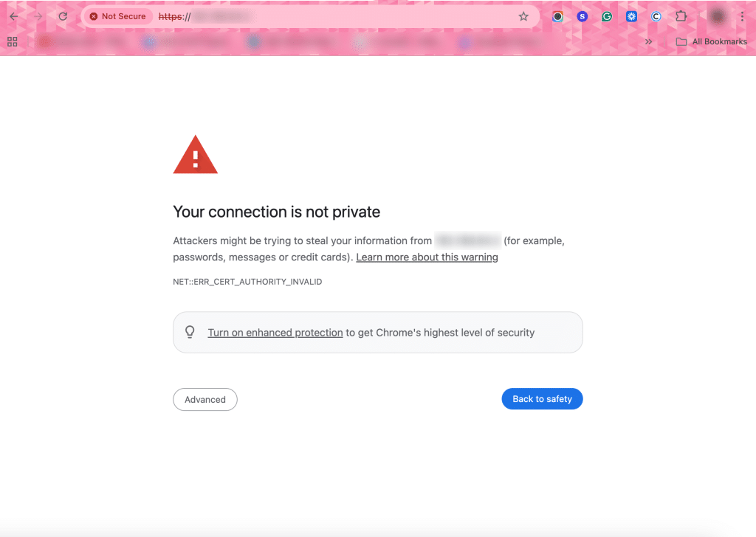Open the Grammarly extension
Image resolution: width=756 pixels, height=537 pixels.
click(607, 16)
